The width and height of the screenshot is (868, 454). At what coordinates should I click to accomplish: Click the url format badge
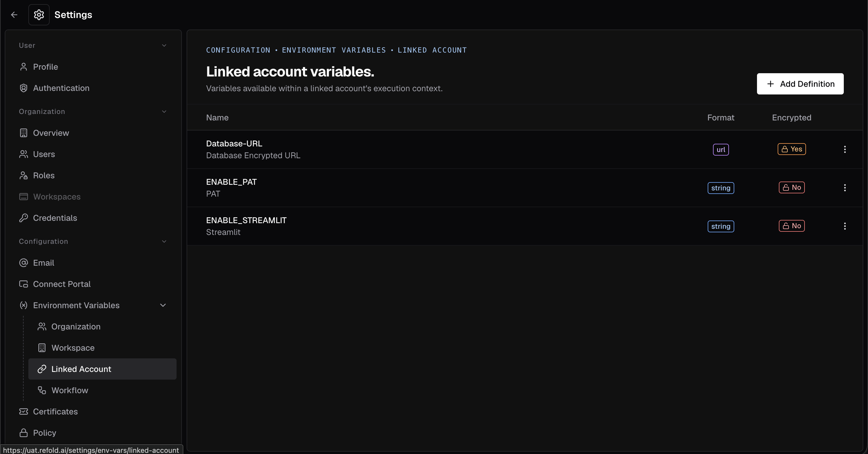click(721, 149)
